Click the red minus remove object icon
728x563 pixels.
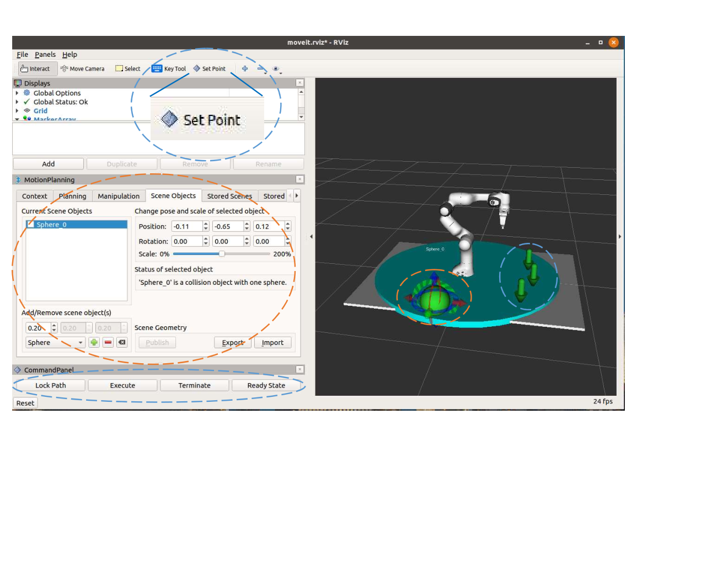click(108, 343)
